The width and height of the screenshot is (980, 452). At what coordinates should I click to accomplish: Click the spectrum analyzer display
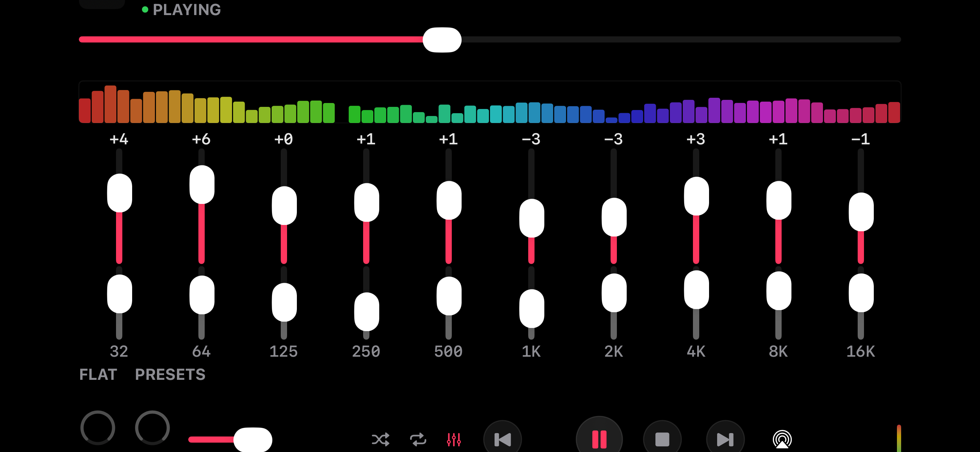tap(490, 102)
